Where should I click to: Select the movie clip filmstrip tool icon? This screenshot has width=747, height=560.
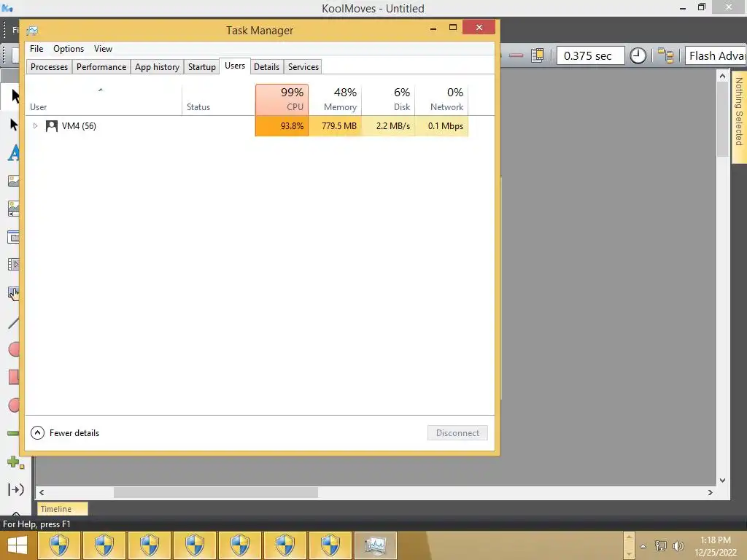pos(13,264)
